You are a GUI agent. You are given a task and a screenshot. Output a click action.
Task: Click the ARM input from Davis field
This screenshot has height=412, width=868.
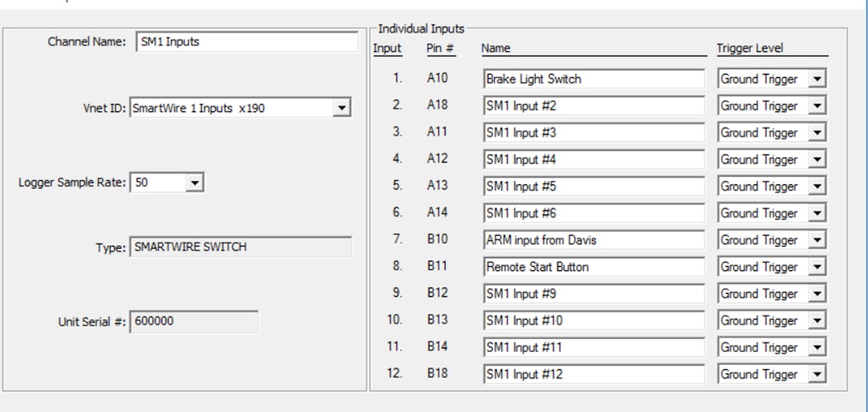coord(593,240)
